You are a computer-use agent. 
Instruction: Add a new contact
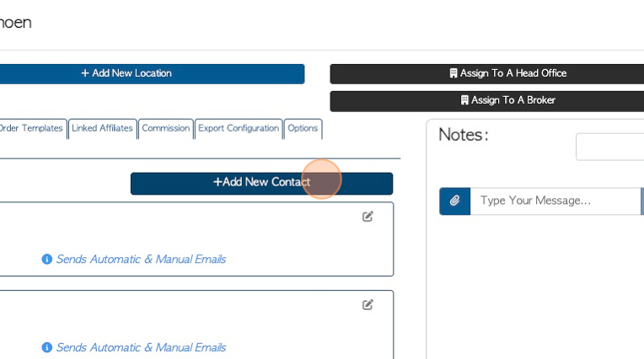(261, 183)
